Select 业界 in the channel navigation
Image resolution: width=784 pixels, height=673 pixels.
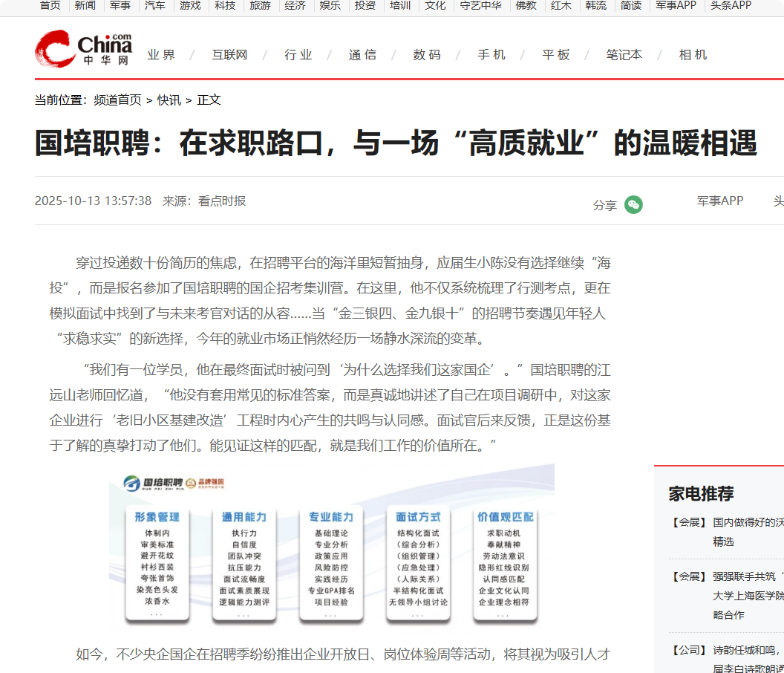point(161,55)
